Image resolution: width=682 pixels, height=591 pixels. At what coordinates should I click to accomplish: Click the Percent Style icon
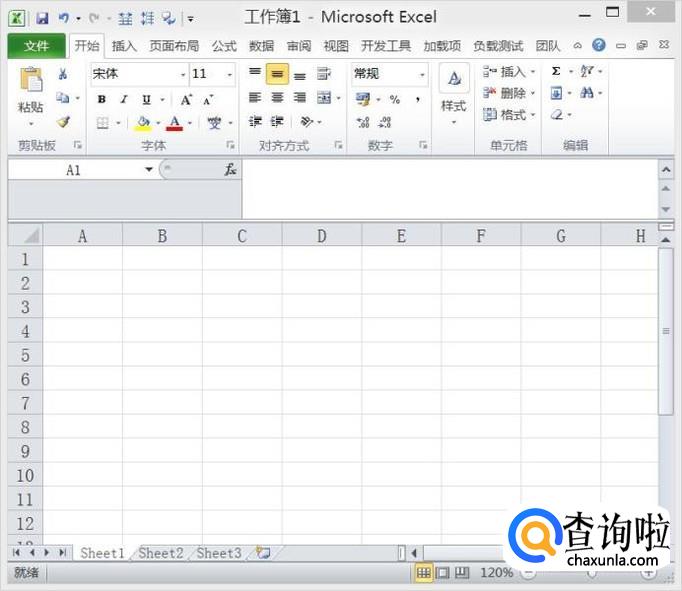[395, 99]
